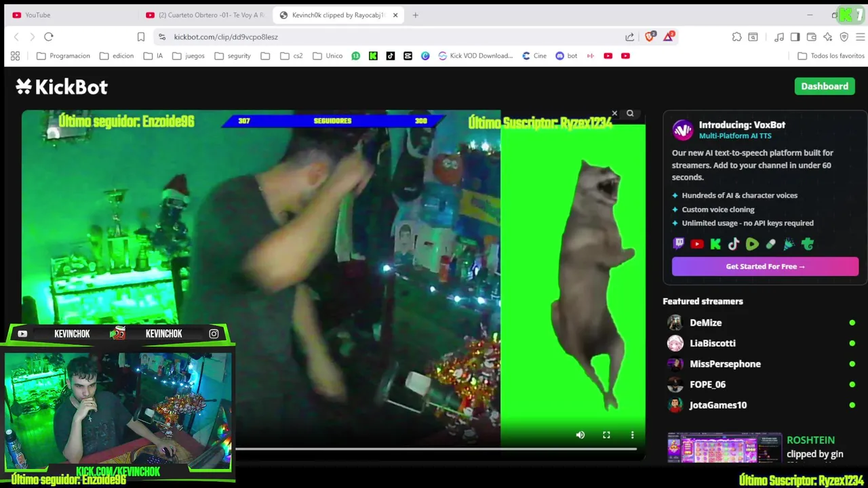Open the ROSHTEIN clip thumbnail
868x488 pixels.
pyautogui.click(x=724, y=448)
